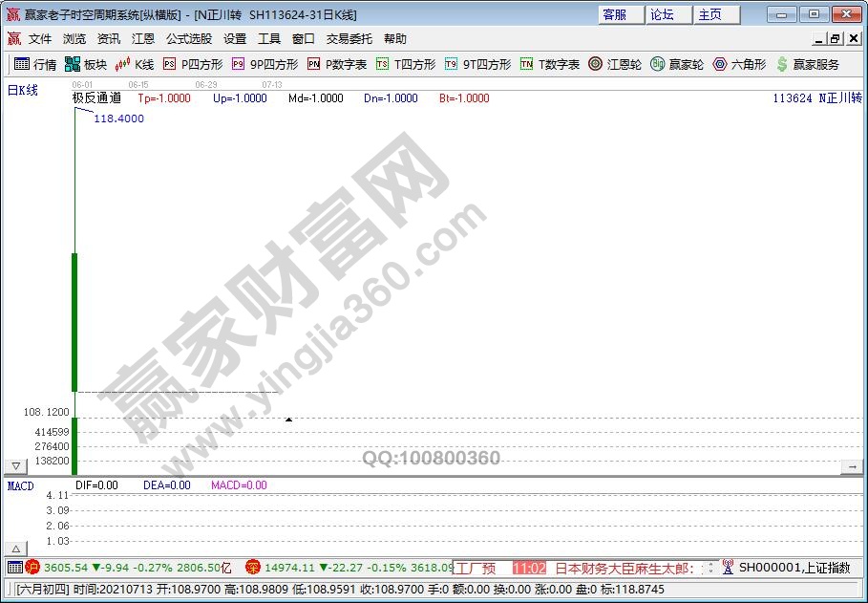Open the P四方形 tool
The width and height of the screenshot is (868, 603).
pyautogui.click(x=192, y=64)
